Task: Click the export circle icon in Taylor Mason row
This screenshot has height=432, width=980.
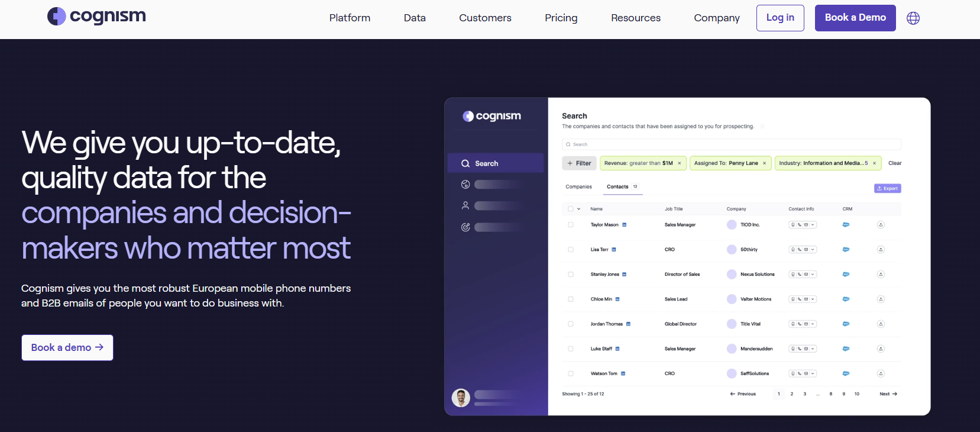Action: pos(881,225)
